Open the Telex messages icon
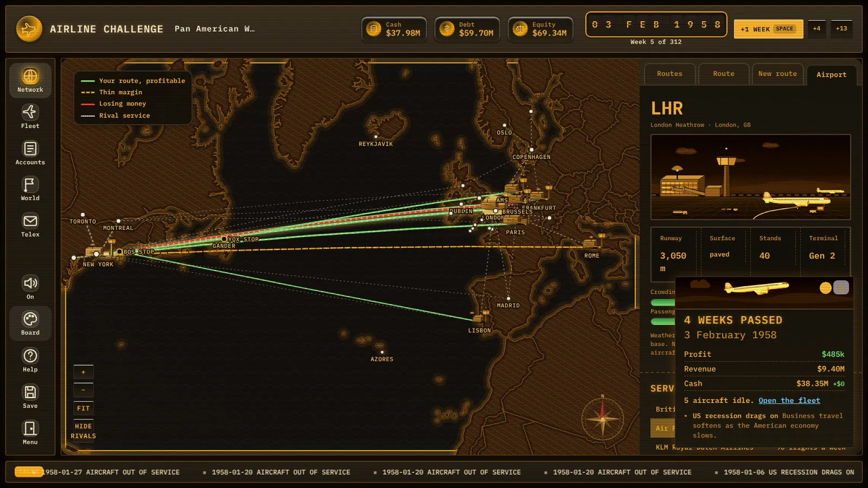The image size is (868, 488). (x=30, y=225)
